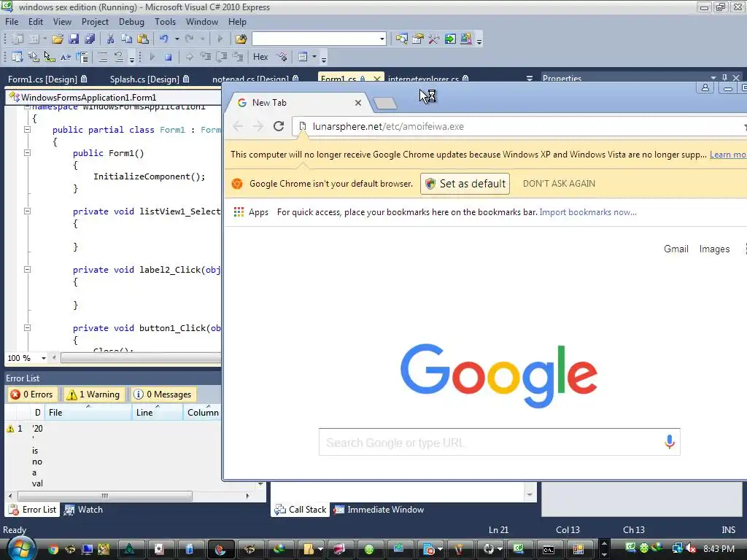The width and height of the screenshot is (747, 560).
Task: Close the New Tab in Chrome
Action: [357, 103]
